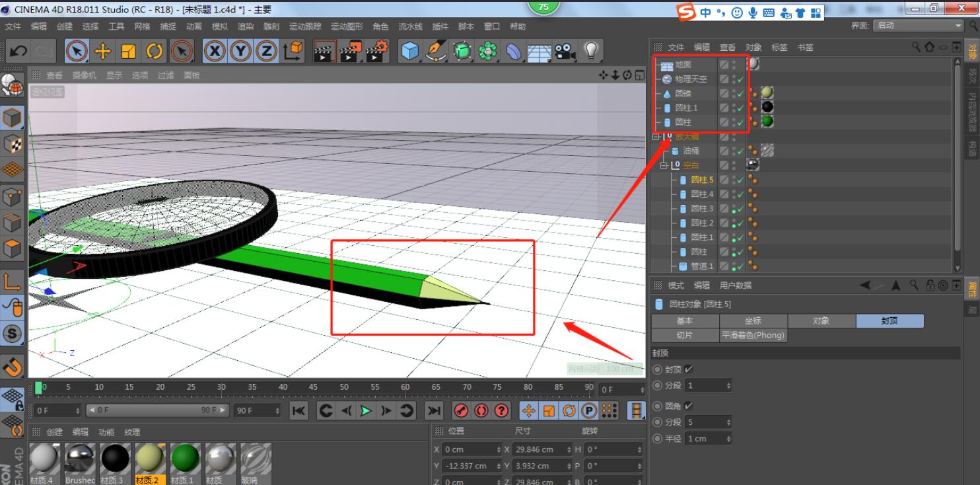Add a Cube primitive object
980x485 pixels.
click(x=410, y=51)
